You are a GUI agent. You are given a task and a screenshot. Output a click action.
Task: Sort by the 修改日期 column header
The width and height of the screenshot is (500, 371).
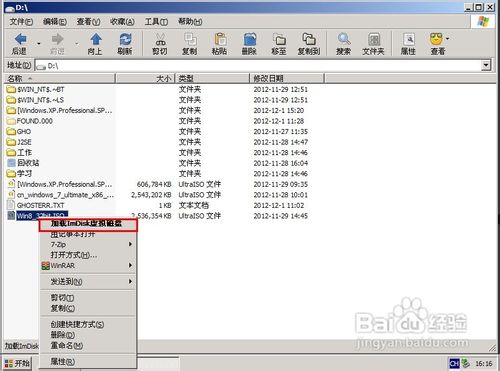[x=287, y=79]
